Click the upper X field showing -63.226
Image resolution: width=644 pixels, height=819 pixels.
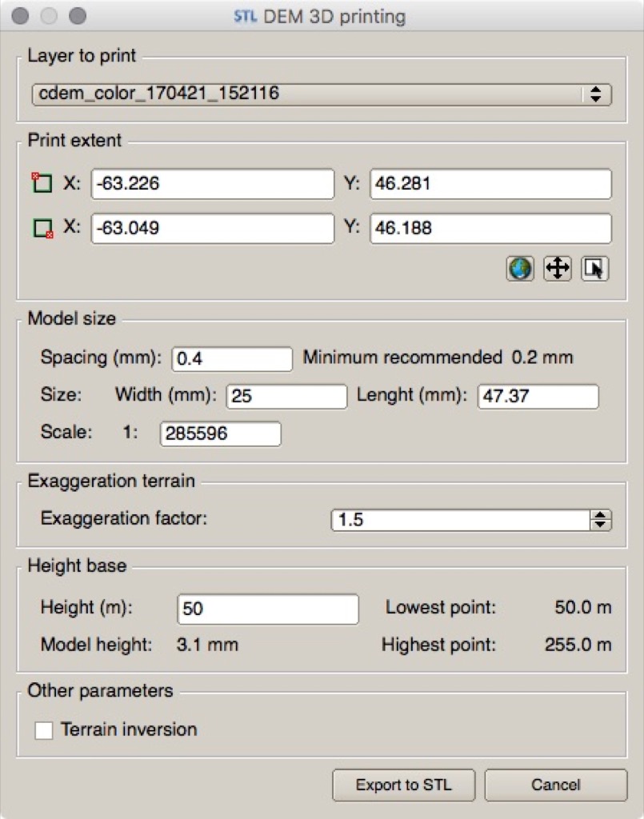pyautogui.click(x=213, y=184)
